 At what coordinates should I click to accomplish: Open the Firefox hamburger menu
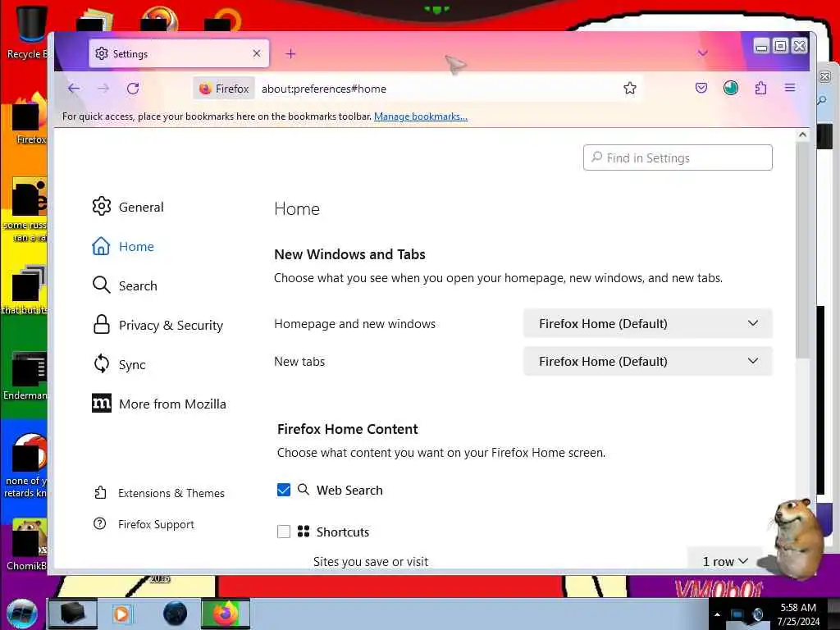[790, 88]
